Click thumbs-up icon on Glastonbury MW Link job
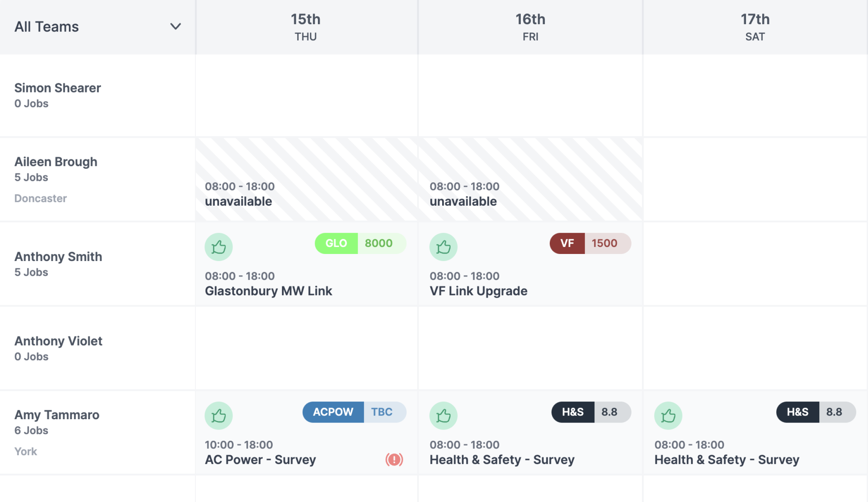The image size is (868, 502). 218,247
